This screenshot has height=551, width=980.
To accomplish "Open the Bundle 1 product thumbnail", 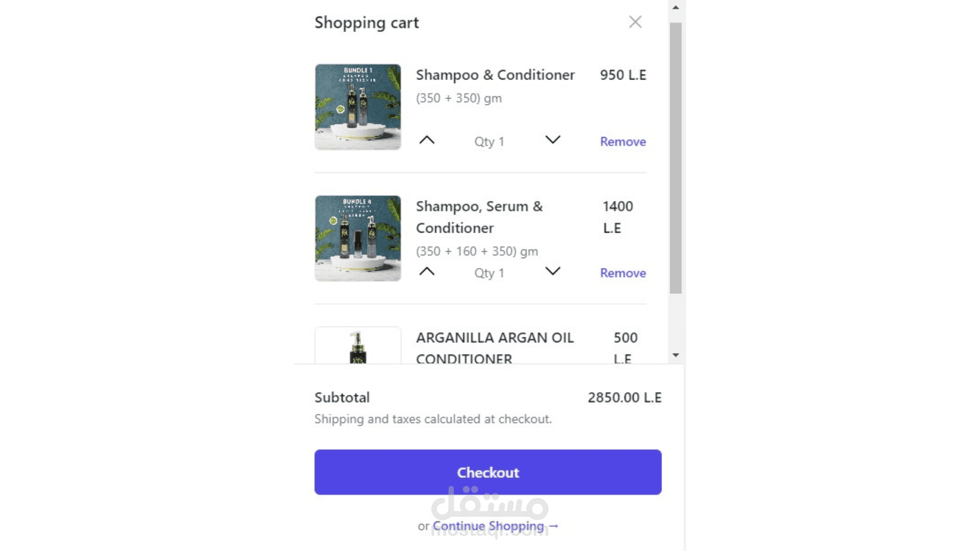I will point(358,107).
